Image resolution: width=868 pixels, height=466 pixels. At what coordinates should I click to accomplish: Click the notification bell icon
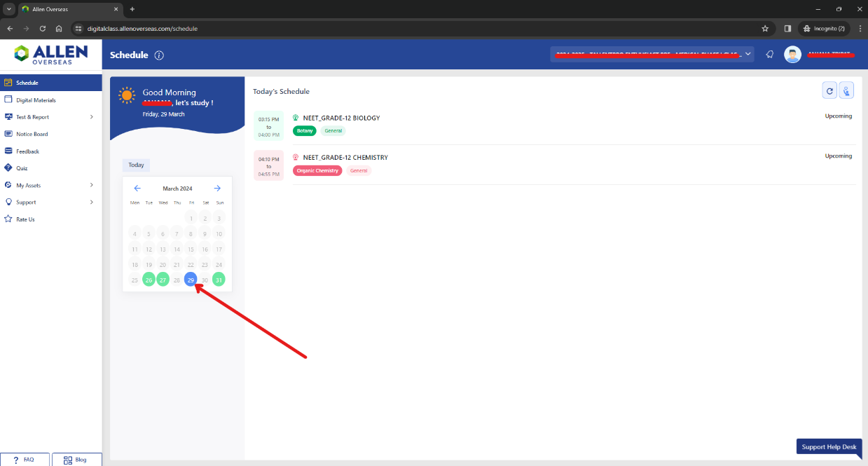pos(770,55)
